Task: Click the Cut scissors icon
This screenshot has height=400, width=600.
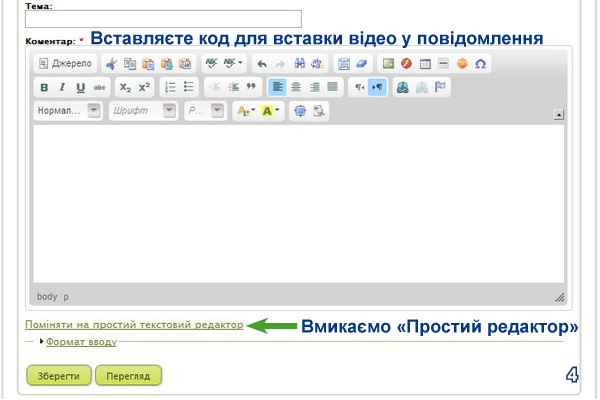Action: 112,63
